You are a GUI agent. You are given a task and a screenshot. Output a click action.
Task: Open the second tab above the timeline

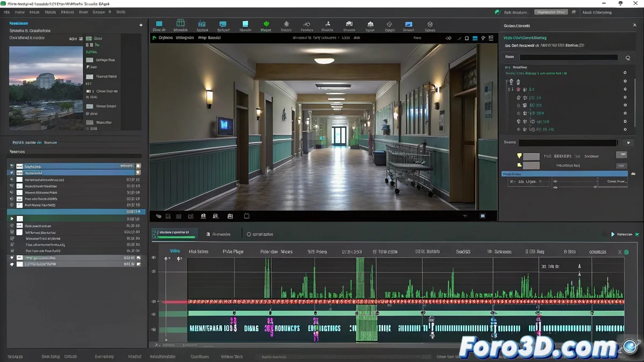219,234
